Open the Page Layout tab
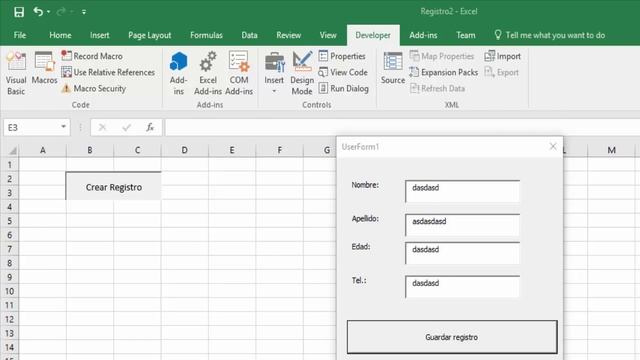 (149, 35)
